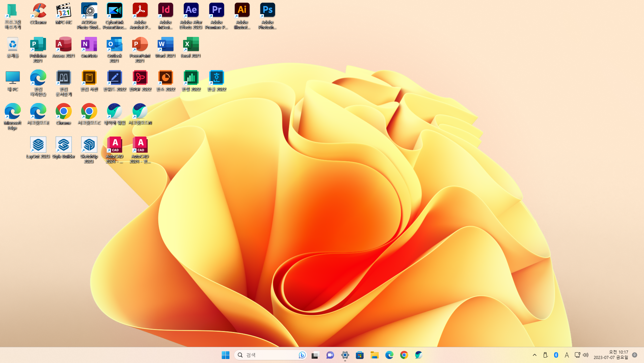
Task: Select the SketchUp 2023 desktop icon
Action: coord(89,145)
